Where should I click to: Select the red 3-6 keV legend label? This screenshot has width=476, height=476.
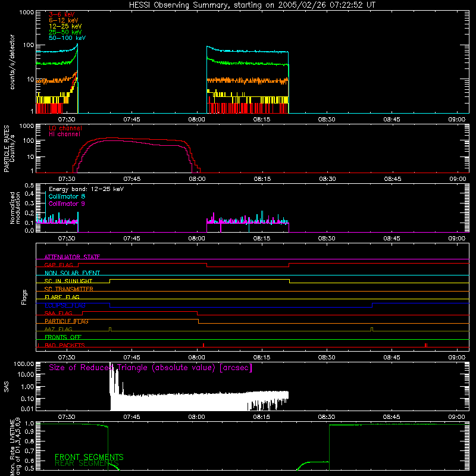[x=62, y=14]
